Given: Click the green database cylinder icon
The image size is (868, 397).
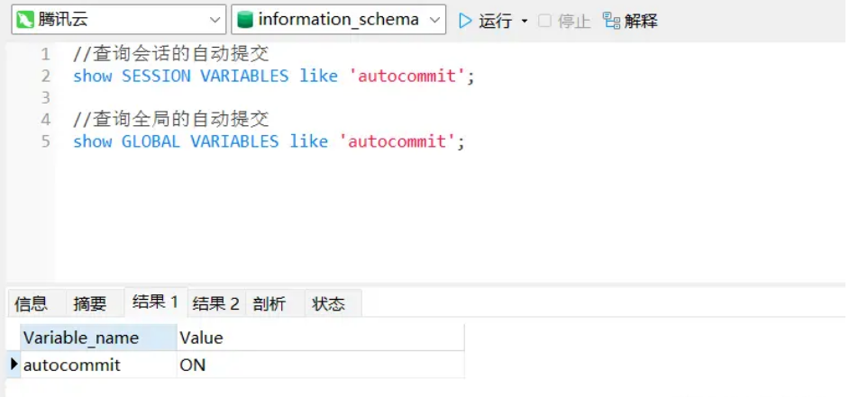Looking at the screenshot, I should point(244,20).
